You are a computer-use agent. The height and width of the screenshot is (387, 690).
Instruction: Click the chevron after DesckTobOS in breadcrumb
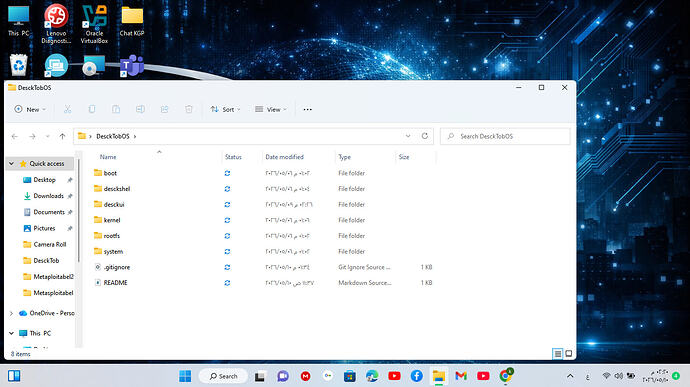click(135, 136)
